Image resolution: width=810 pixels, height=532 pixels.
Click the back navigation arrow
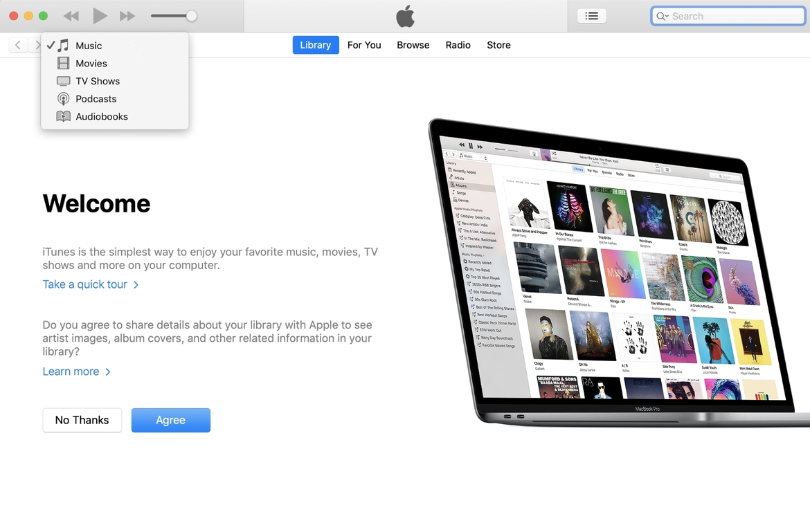click(18, 45)
